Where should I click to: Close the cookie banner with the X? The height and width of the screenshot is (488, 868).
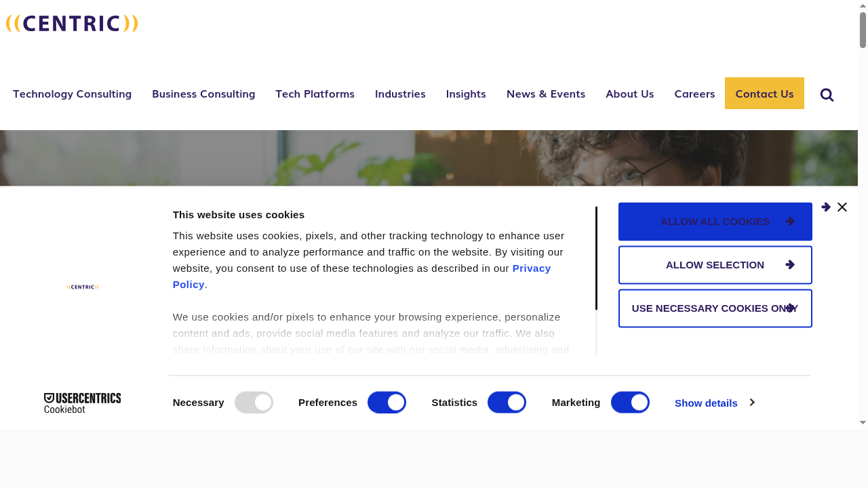[842, 207]
